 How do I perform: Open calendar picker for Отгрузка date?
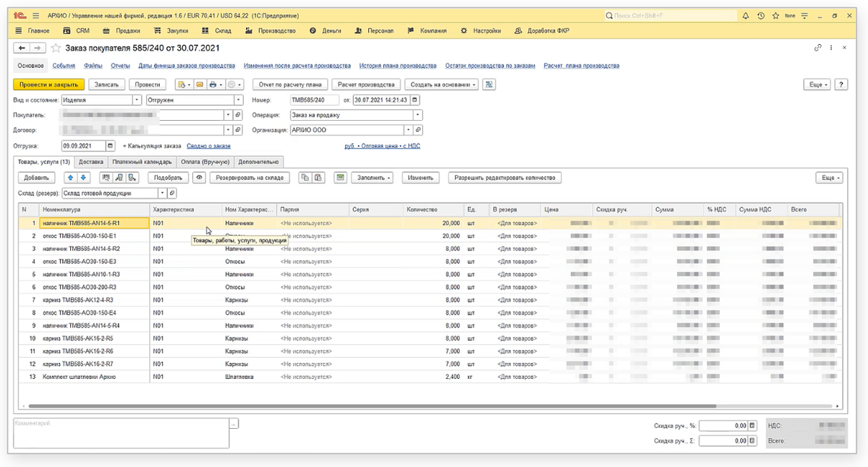(110, 145)
